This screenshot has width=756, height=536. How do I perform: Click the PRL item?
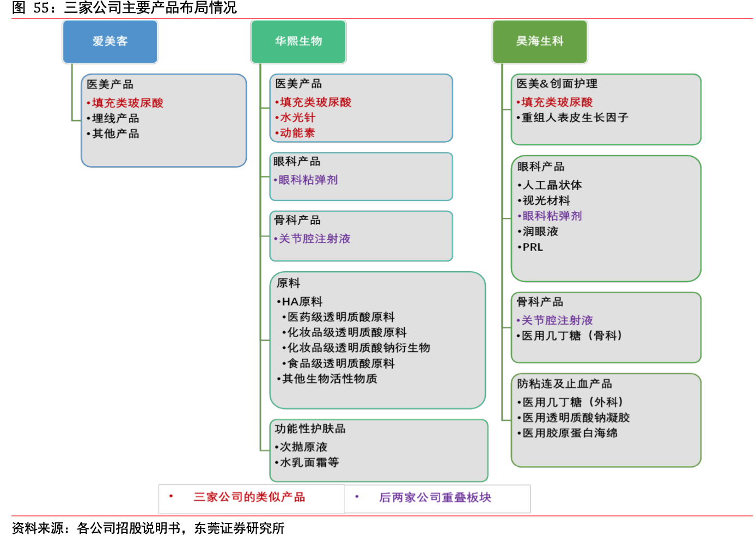tap(532, 247)
